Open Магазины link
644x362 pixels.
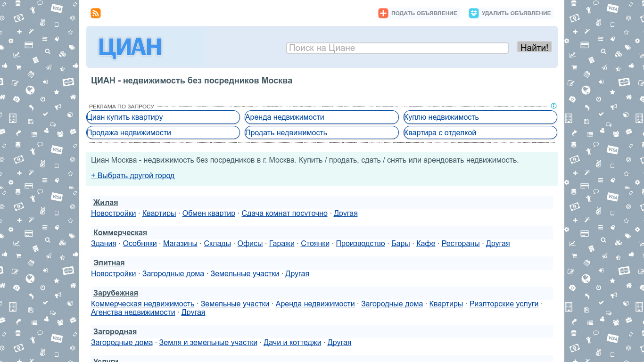coord(180,244)
